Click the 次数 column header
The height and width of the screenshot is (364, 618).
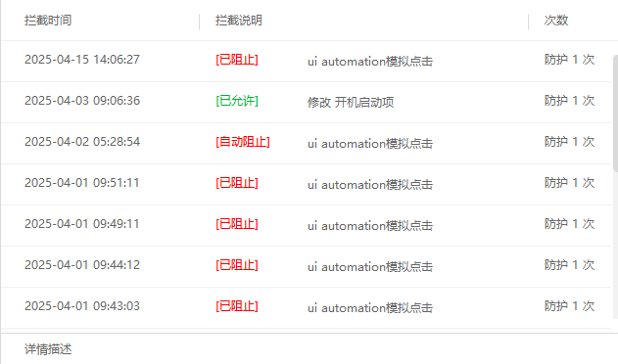coord(556,21)
